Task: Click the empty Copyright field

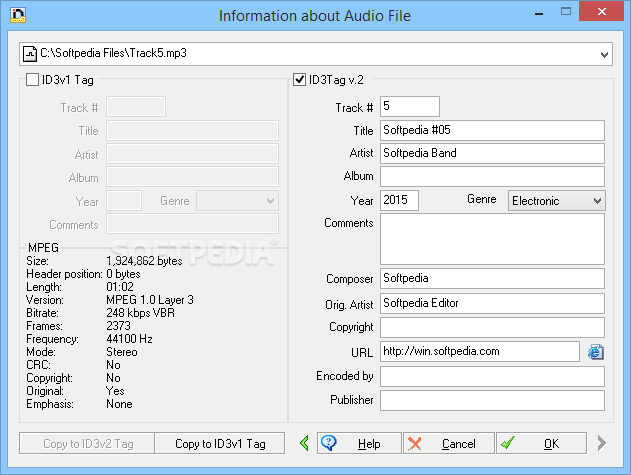Action: 492,328
